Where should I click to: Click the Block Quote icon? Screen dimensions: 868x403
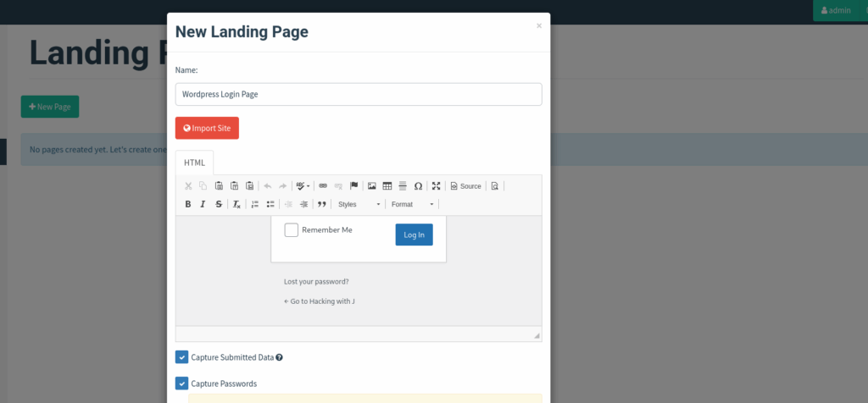(x=321, y=204)
